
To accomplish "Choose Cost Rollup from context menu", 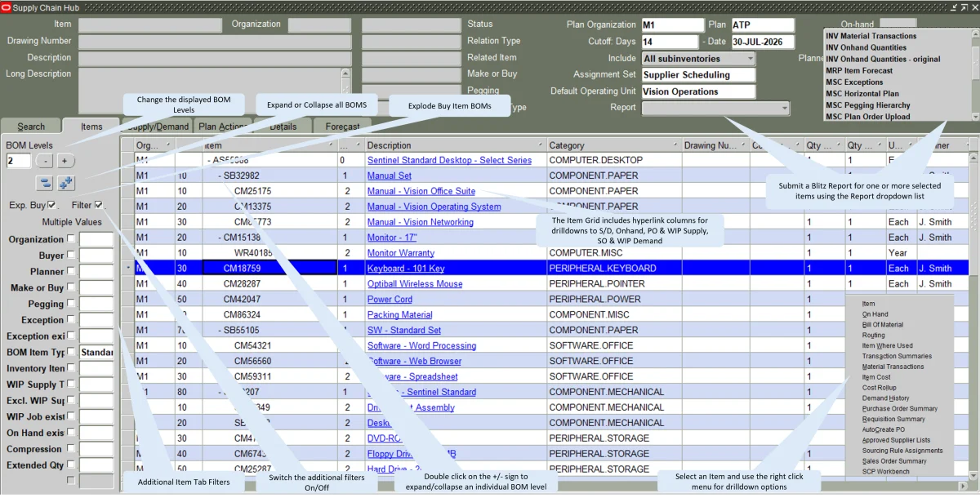I will click(x=879, y=388).
